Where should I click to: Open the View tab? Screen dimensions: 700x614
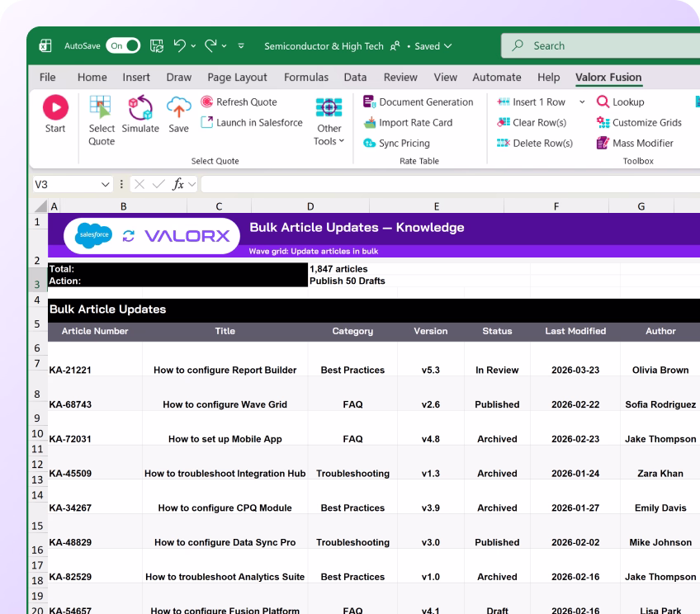(446, 78)
